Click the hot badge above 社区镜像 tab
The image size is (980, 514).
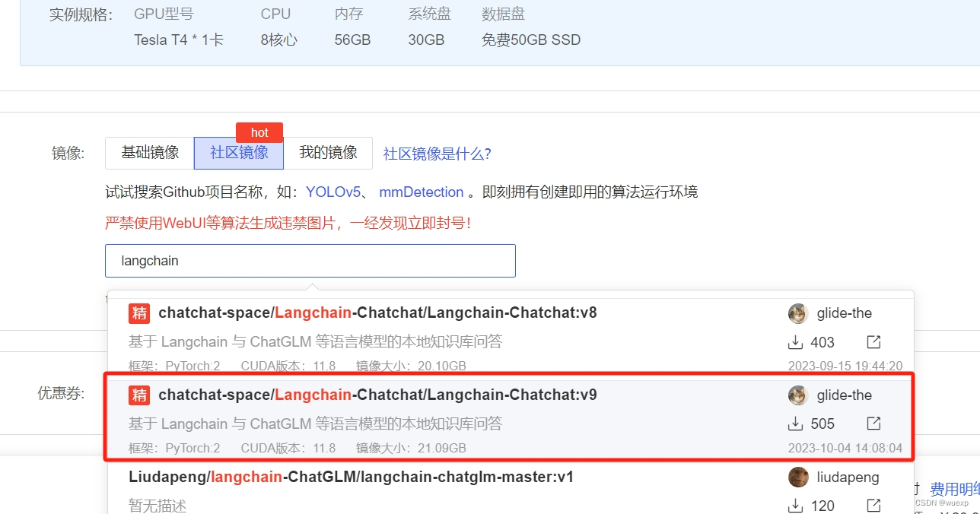(259, 132)
